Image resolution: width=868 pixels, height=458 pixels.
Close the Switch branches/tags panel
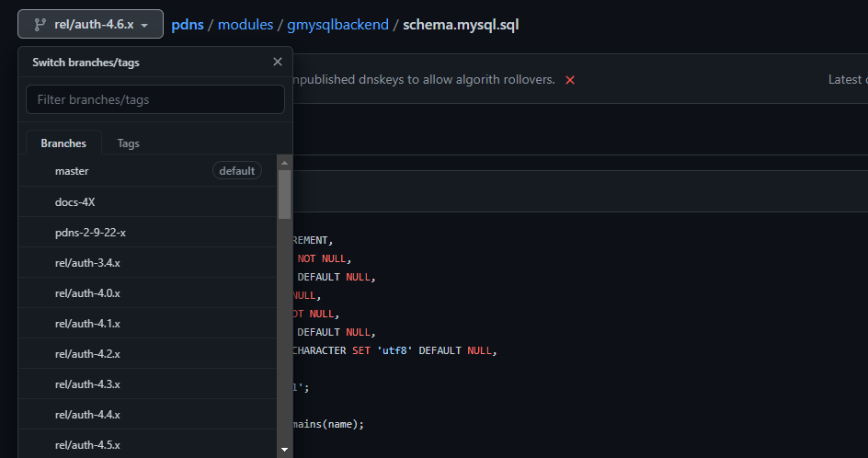pos(278,62)
